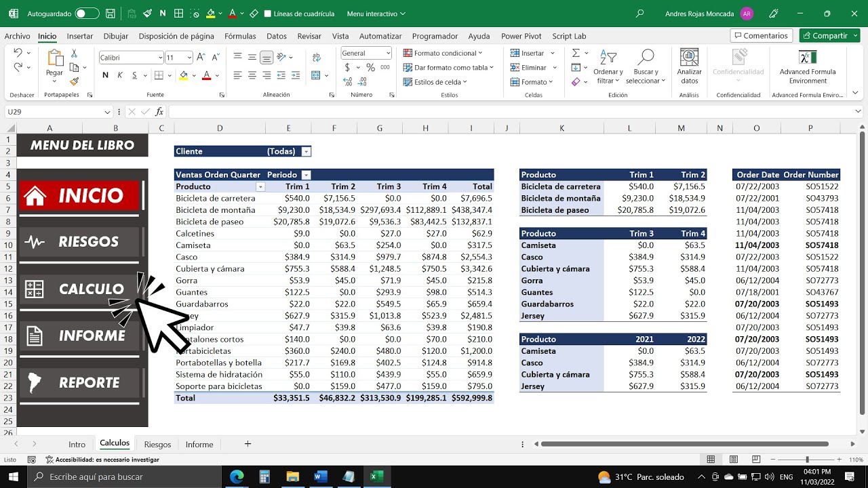868x488 pixels.
Task: Click the INICIO menu button
Action: [80, 195]
